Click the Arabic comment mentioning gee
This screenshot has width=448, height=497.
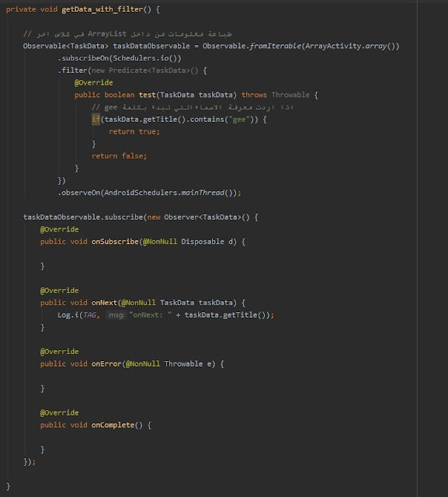pos(193,107)
